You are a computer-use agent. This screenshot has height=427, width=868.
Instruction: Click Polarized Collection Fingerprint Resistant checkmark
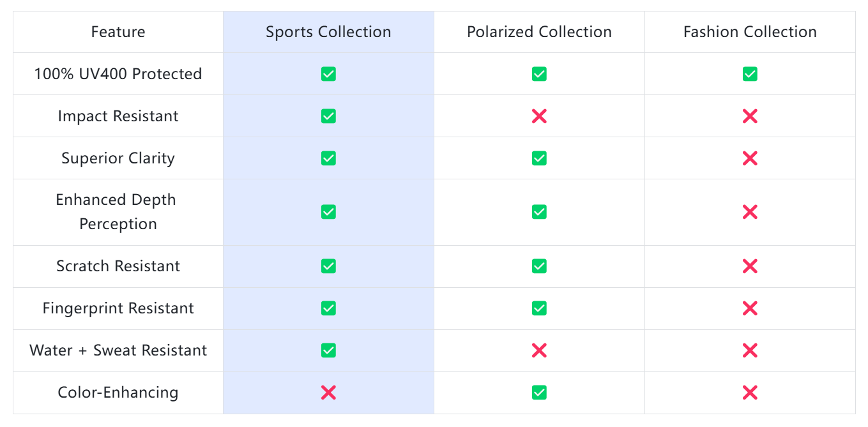point(539,308)
